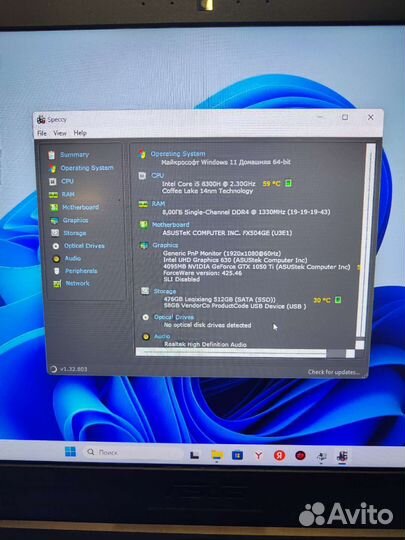Image resolution: width=405 pixels, height=540 pixels.
Task: Open the Windows Start menu
Action: 71,451
